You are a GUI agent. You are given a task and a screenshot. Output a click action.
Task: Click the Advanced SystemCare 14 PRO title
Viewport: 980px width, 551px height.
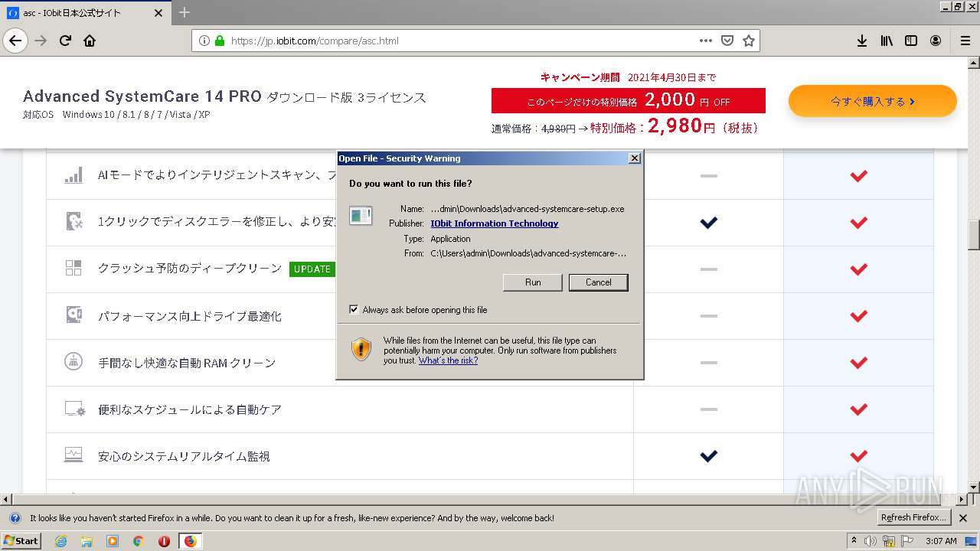(x=142, y=96)
